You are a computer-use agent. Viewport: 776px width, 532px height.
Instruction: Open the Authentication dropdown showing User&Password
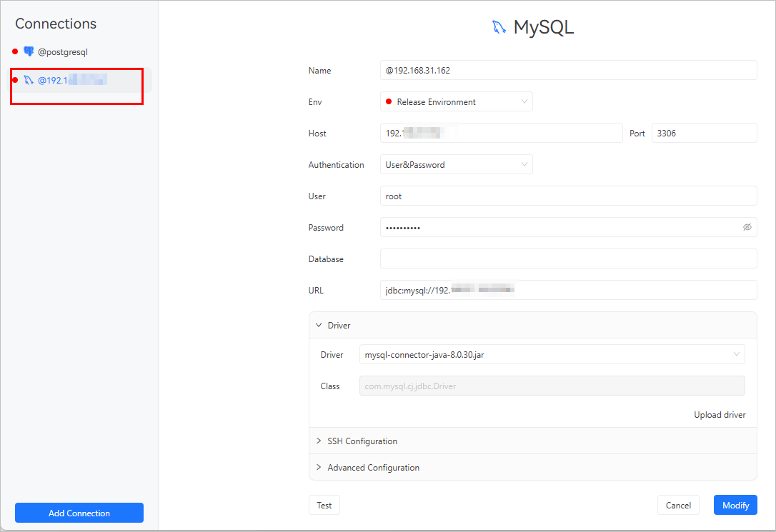coord(457,165)
